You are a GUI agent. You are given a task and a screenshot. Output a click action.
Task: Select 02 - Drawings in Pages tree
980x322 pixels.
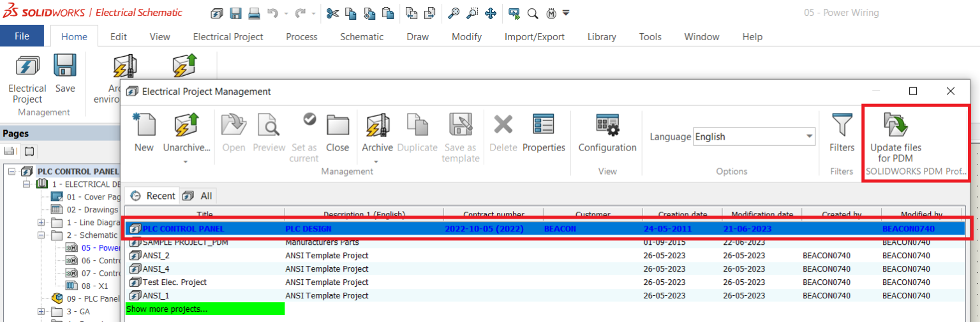(x=85, y=209)
